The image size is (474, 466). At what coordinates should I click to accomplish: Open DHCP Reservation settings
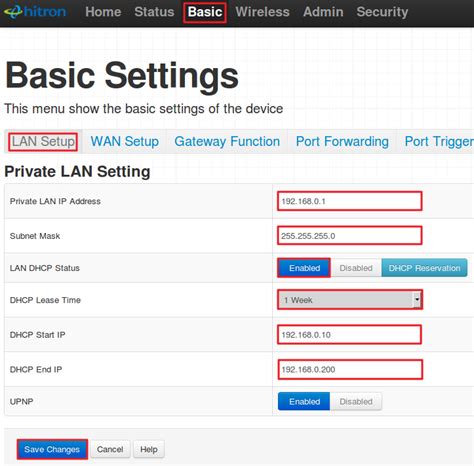(424, 268)
